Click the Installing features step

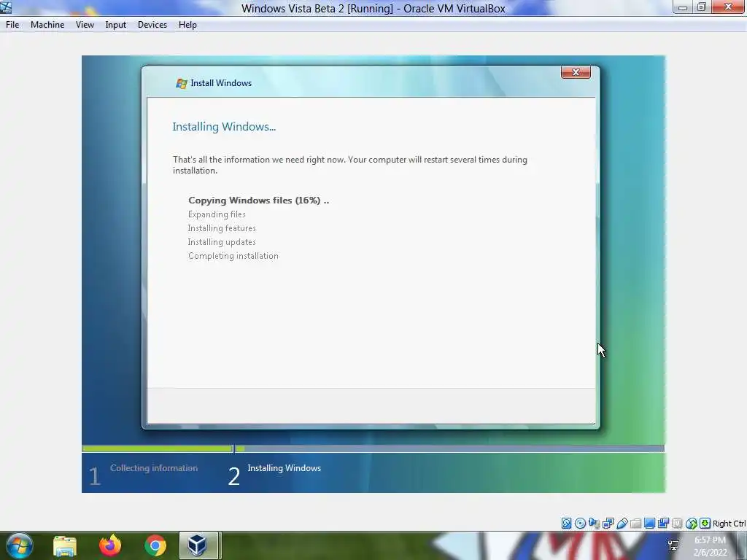click(222, 228)
